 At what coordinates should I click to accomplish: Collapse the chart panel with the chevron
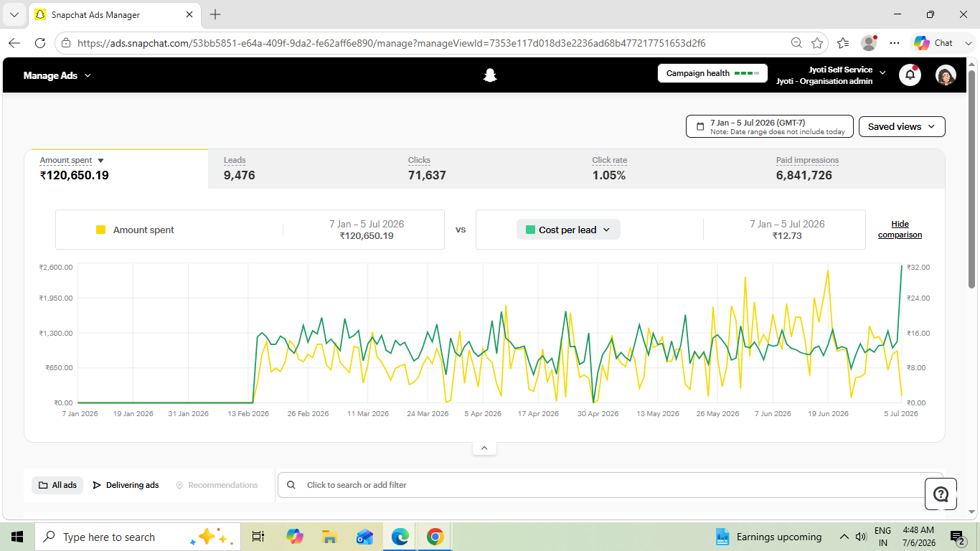click(484, 448)
